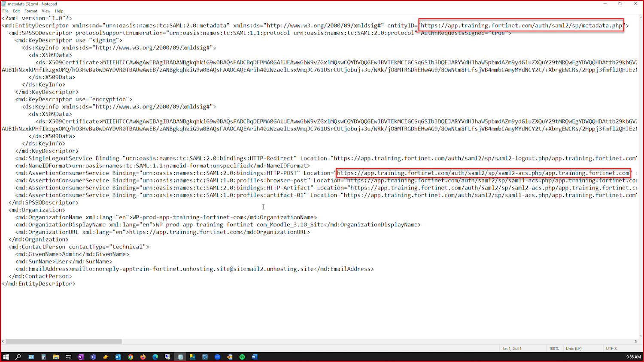
Task: Open Windows Search
Action: pos(18,356)
